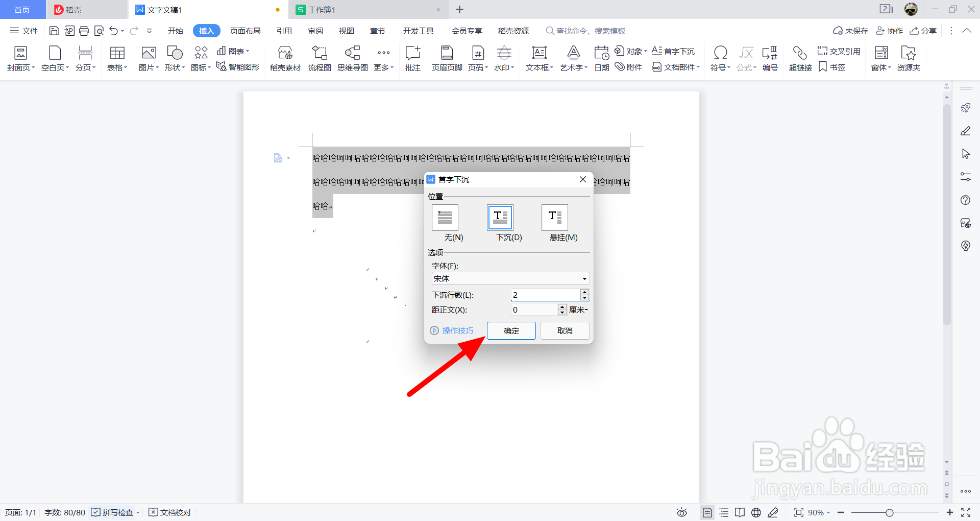
Task: Insert smart graphics (智能图形)
Action: [238, 67]
